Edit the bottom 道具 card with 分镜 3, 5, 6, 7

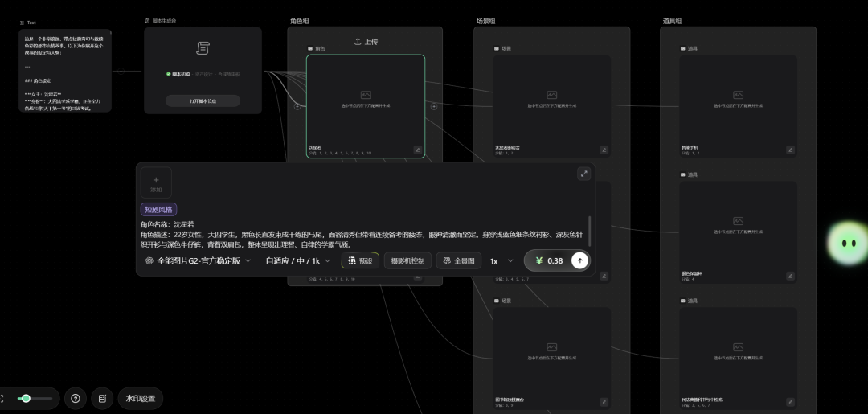click(791, 402)
